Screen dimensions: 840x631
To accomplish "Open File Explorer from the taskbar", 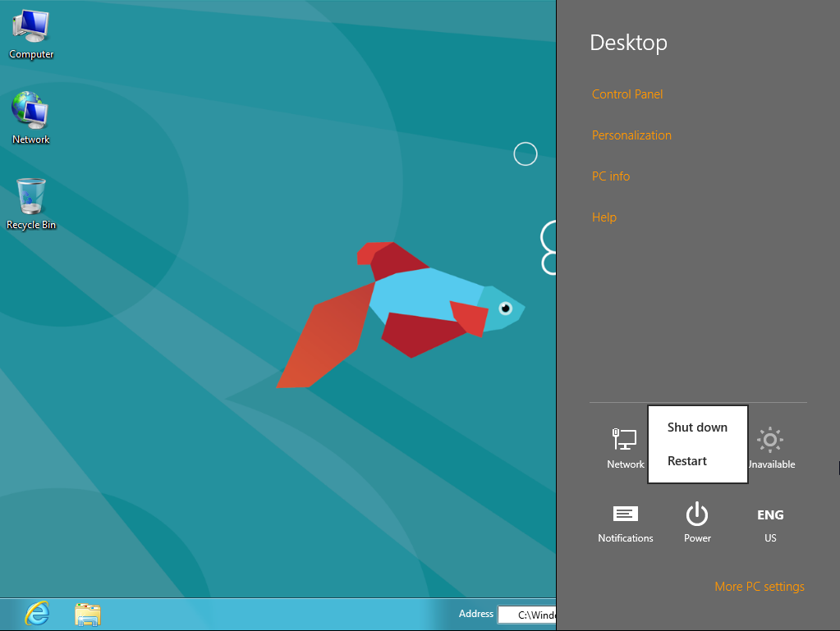I will 88,615.
